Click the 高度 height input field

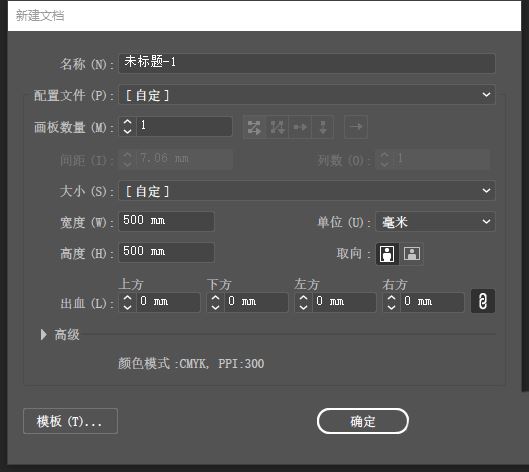(x=166, y=252)
